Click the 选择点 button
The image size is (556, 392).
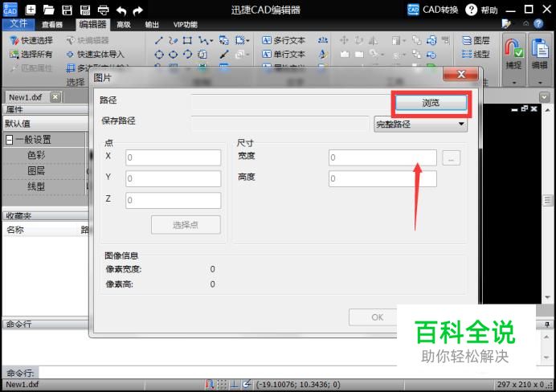coord(186,225)
